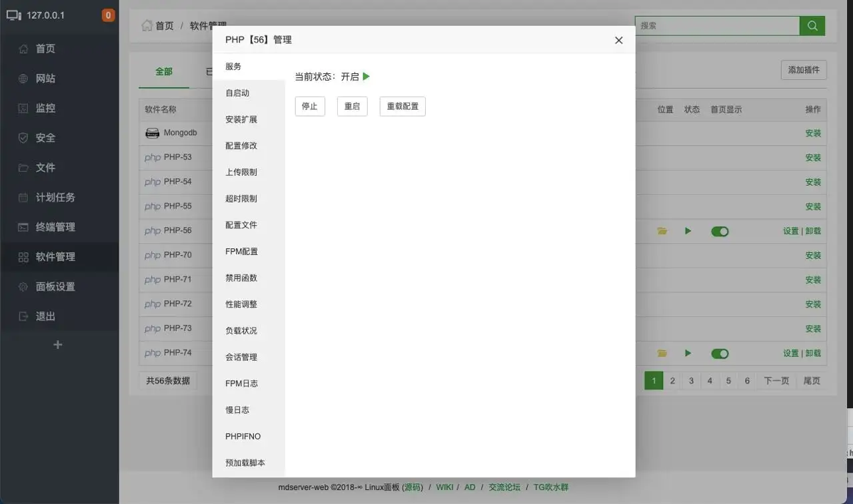Open the PHPIFNO section
Screen dimensions: 853x504
click(x=249, y=436)
